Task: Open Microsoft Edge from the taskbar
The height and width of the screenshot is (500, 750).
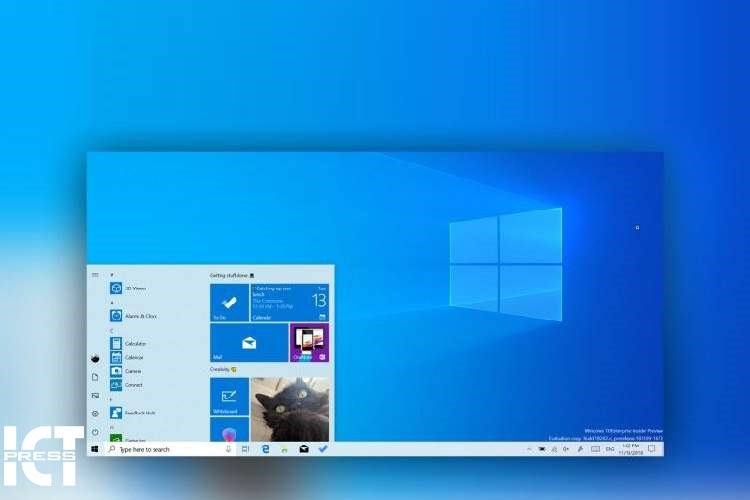Action: click(x=266, y=450)
